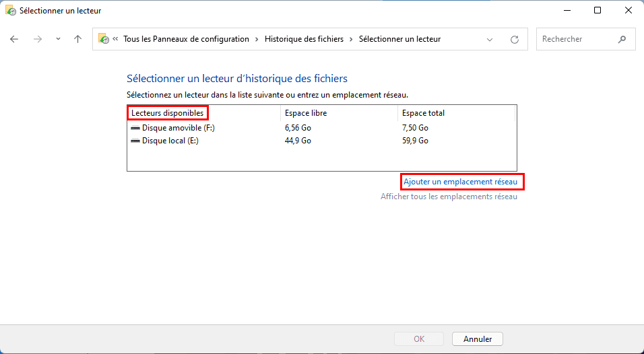Click 'Ajouter un emplacement réseau' link
The image size is (644, 354).
coord(460,182)
